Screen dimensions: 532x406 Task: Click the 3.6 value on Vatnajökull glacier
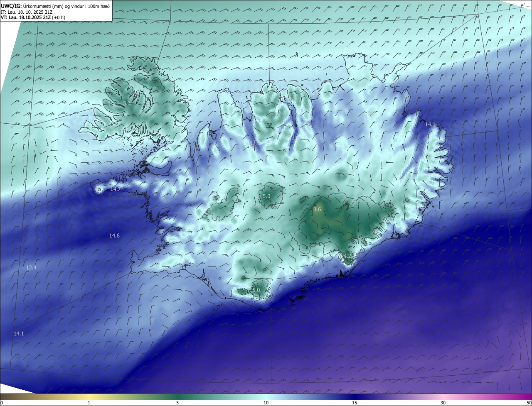[x=317, y=210]
